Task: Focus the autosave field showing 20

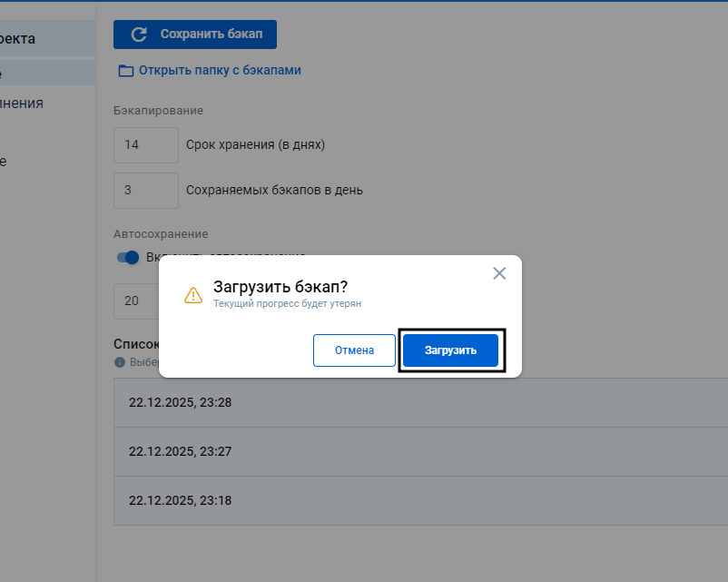Action: pyautogui.click(x=136, y=301)
